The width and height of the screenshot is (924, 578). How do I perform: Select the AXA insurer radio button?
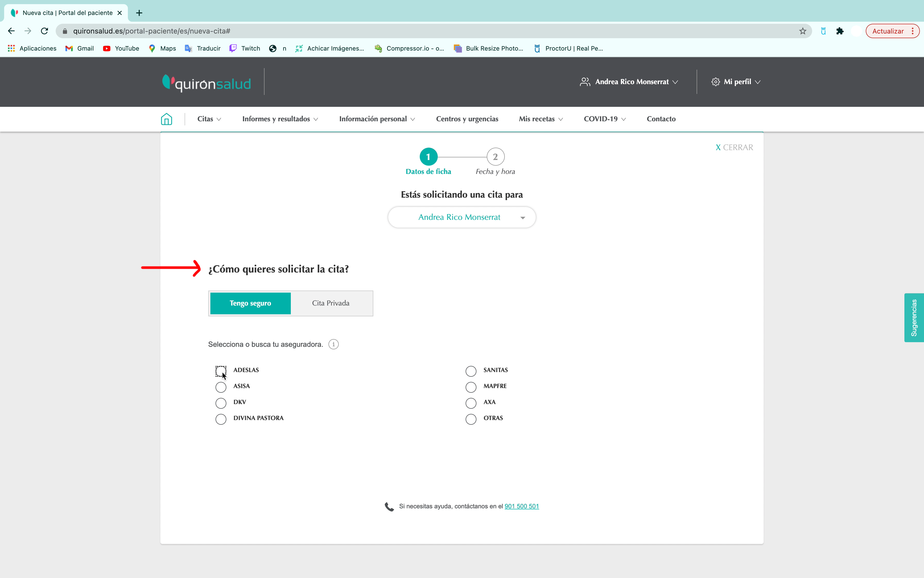[x=471, y=403]
